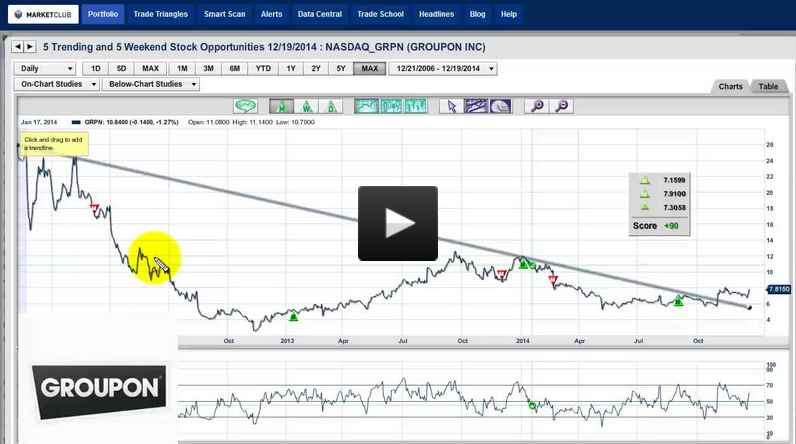Open the Daily interval dropdown
The image size is (796, 444).
click(45, 68)
